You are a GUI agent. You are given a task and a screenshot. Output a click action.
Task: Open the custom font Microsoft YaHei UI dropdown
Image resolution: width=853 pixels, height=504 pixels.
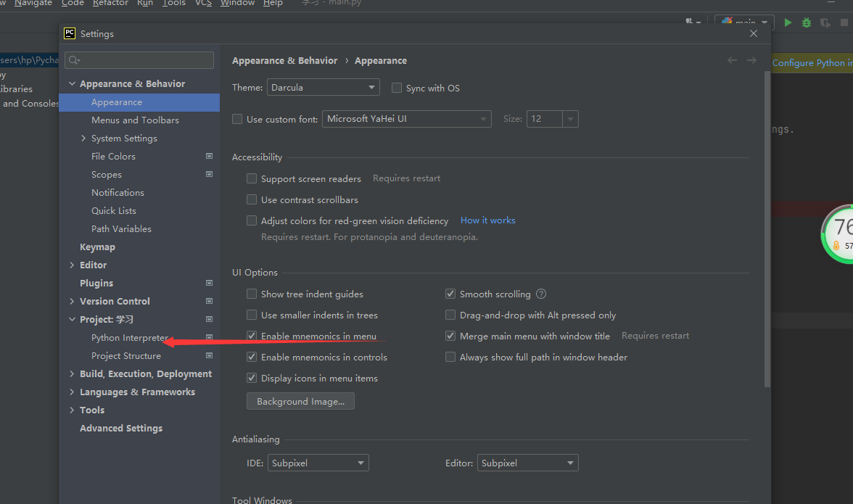coord(407,118)
